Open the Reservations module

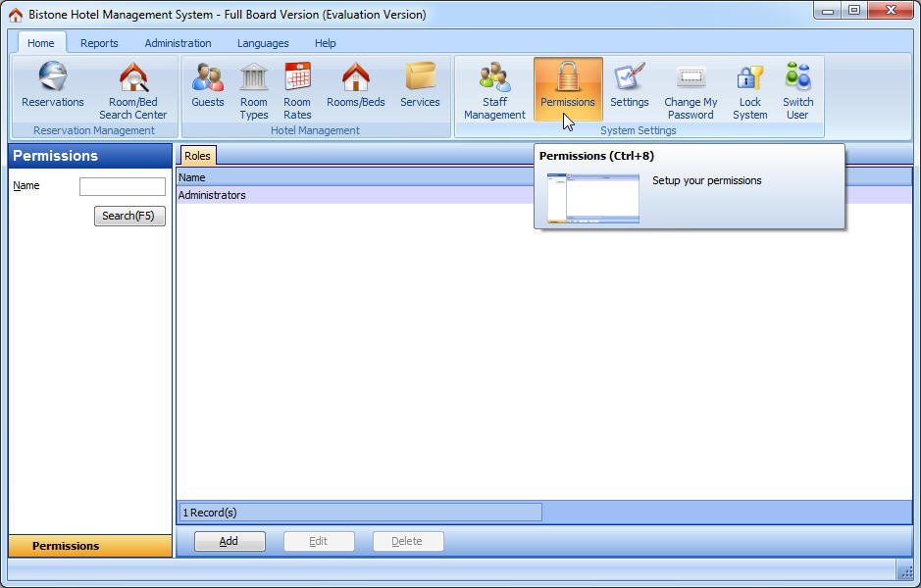pos(52,86)
